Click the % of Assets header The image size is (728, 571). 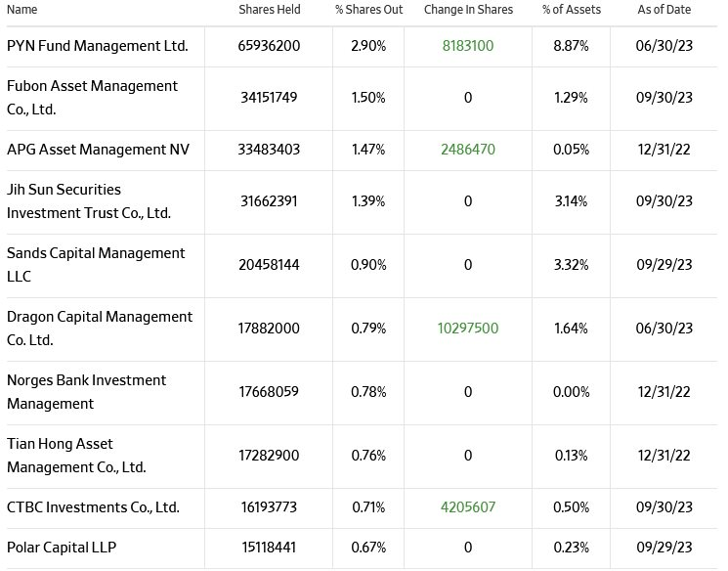(x=572, y=10)
